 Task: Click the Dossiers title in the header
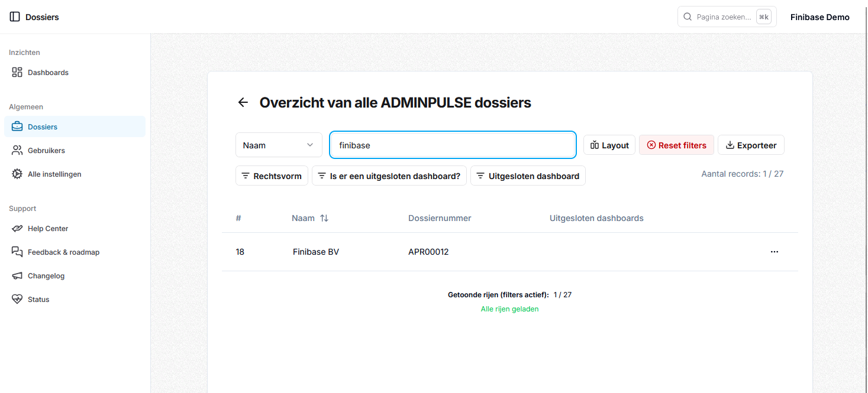(42, 17)
